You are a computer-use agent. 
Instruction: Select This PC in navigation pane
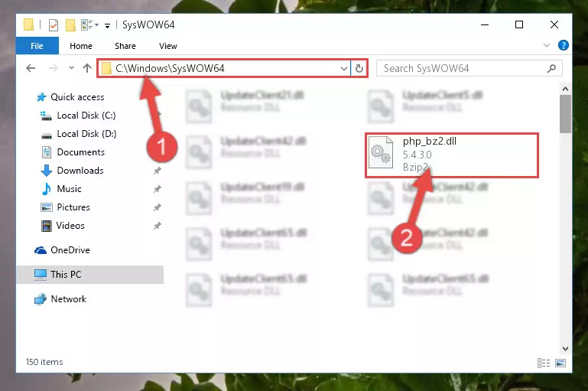[x=90, y=274]
